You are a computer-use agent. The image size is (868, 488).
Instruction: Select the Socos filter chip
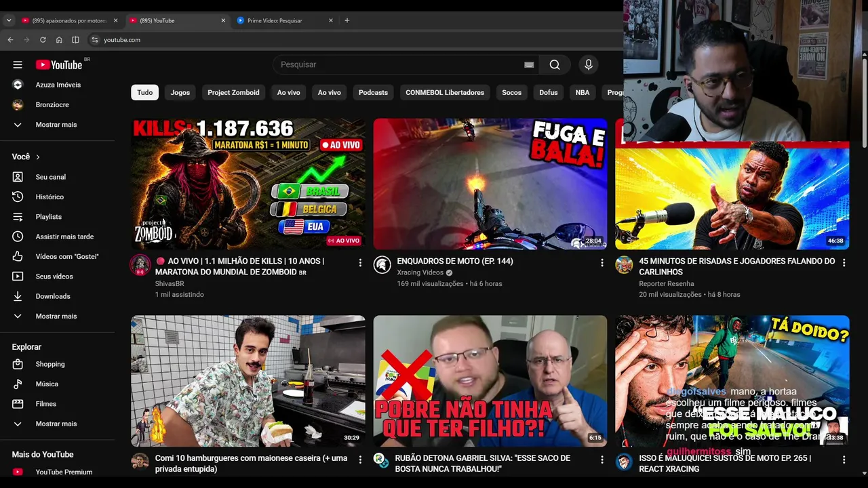click(512, 92)
